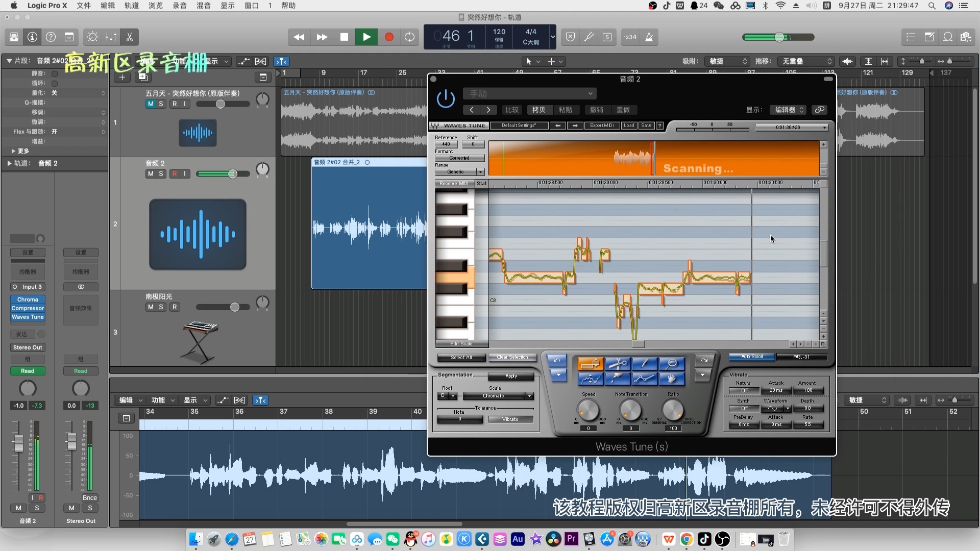Adjust the master volume slider in control bar

[778, 37]
